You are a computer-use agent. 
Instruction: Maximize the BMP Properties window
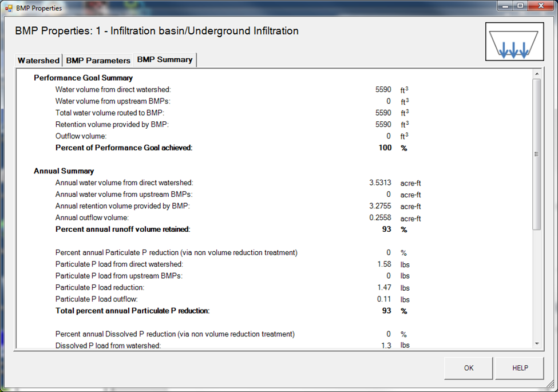520,7
